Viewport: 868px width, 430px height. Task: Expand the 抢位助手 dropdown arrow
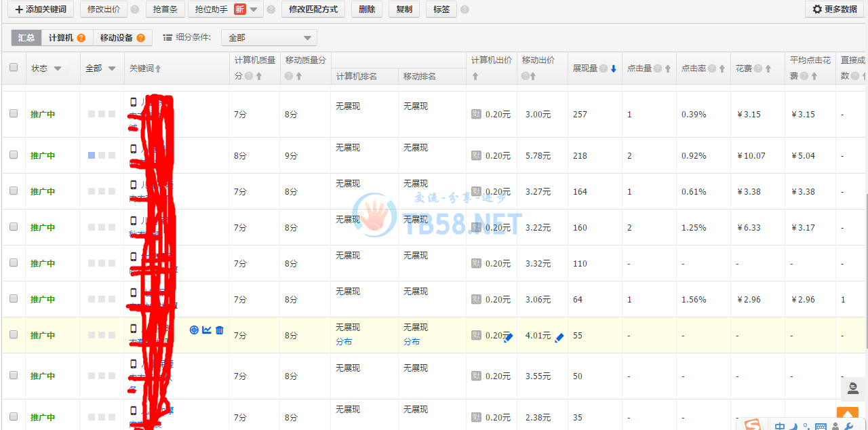pos(254,9)
